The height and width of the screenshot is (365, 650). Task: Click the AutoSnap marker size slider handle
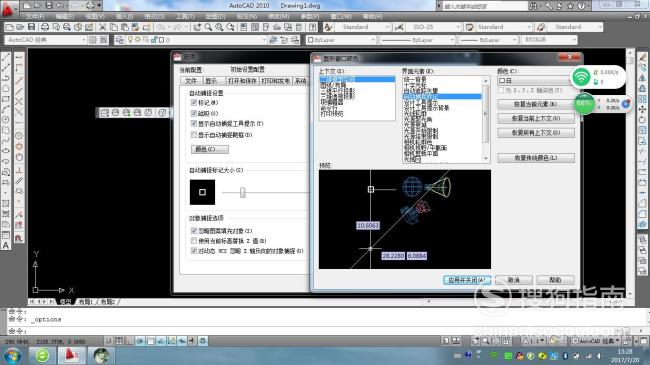tap(243, 192)
